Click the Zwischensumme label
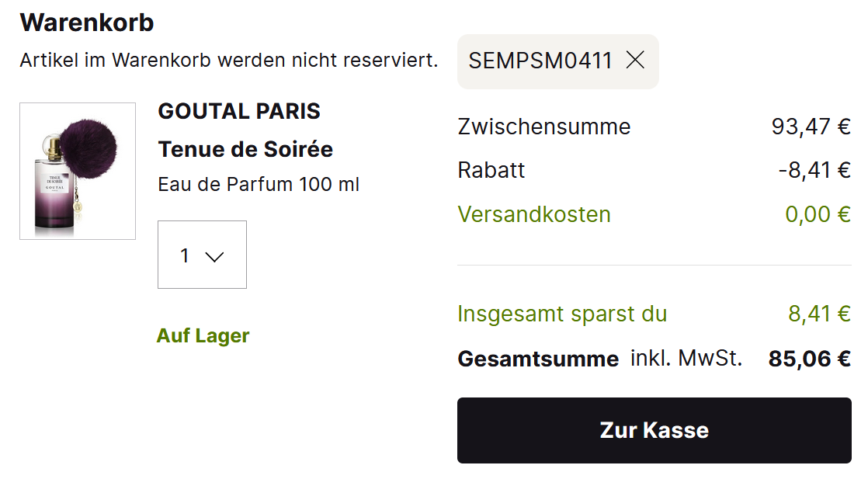868x479 pixels. click(x=544, y=126)
